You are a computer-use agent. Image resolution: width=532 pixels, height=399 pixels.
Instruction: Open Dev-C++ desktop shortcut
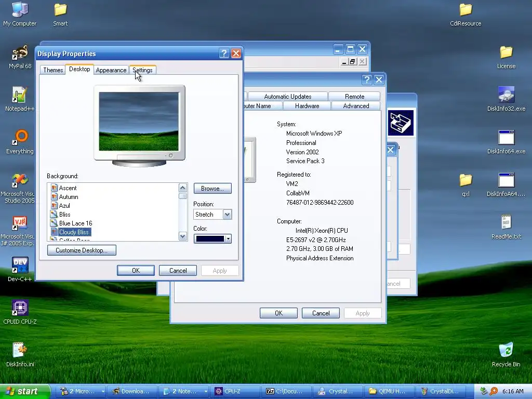tap(20, 270)
